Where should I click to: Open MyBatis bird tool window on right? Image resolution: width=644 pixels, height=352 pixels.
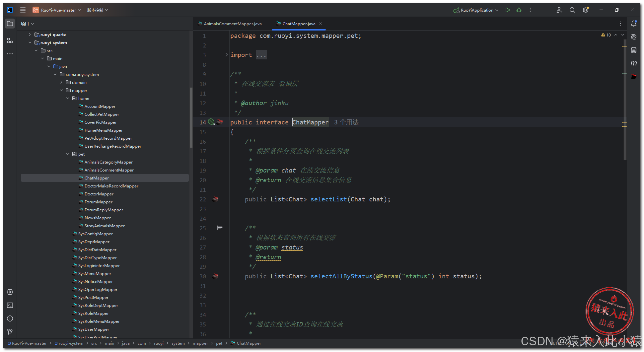634,76
